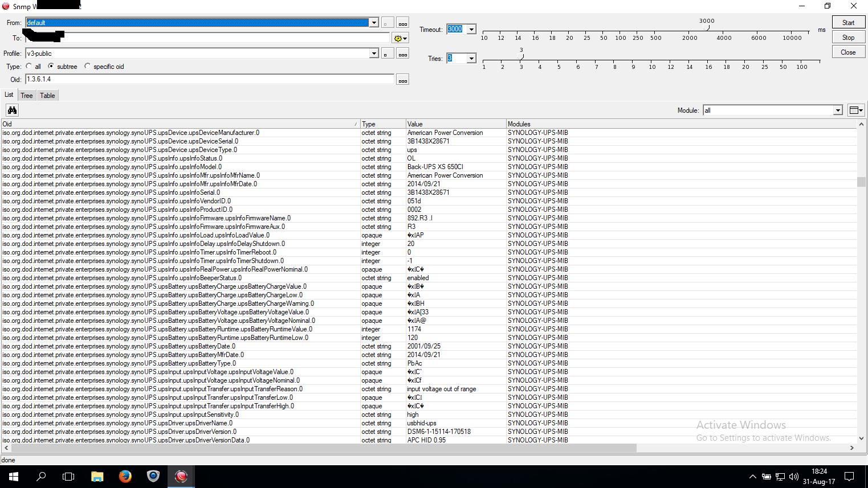Image resolution: width=868 pixels, height=488 pixels.
Task: Open the Tries value dropdown
Action: click(471, 58)
